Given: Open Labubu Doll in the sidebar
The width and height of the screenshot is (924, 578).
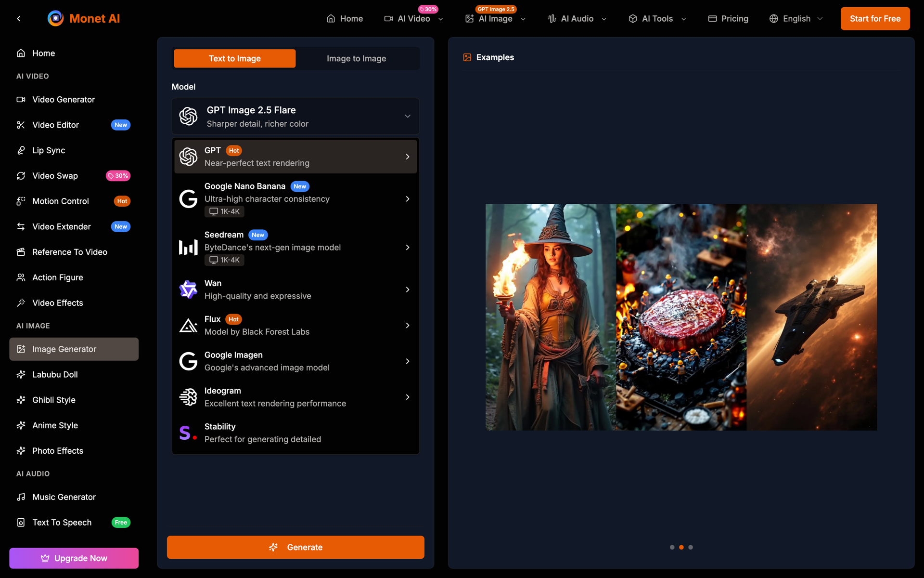Looking at the screenshot, I should click(74, 375).
